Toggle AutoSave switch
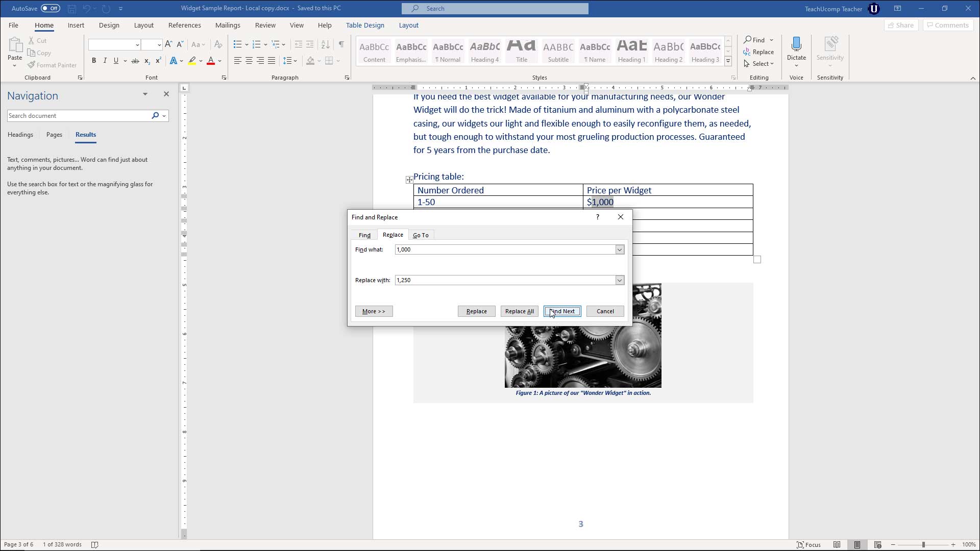This screenshot has height=551, width=980. coord(51,8)
